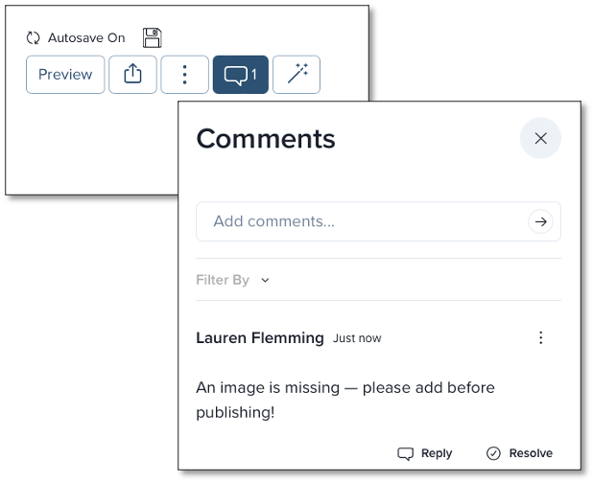Toggle the comments panel speech bubble button

241,75
